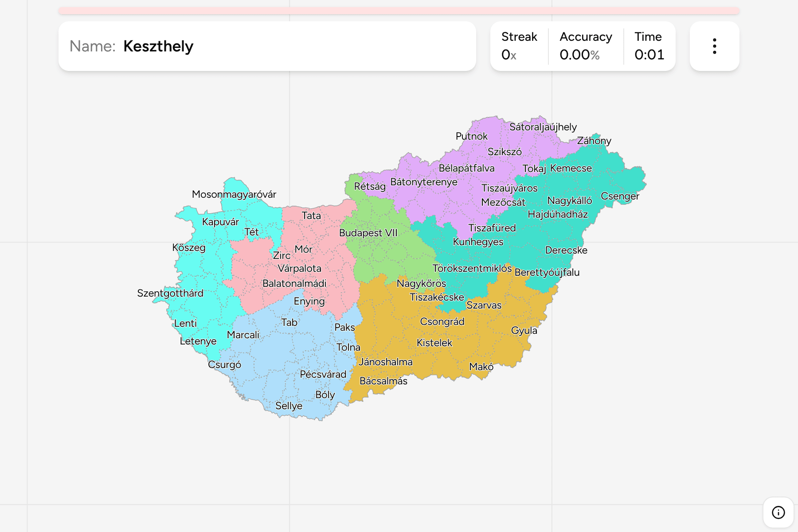Click the Keszthely name prompt box
The height and width of the screenshot is (532, 798).
point(267,46)
